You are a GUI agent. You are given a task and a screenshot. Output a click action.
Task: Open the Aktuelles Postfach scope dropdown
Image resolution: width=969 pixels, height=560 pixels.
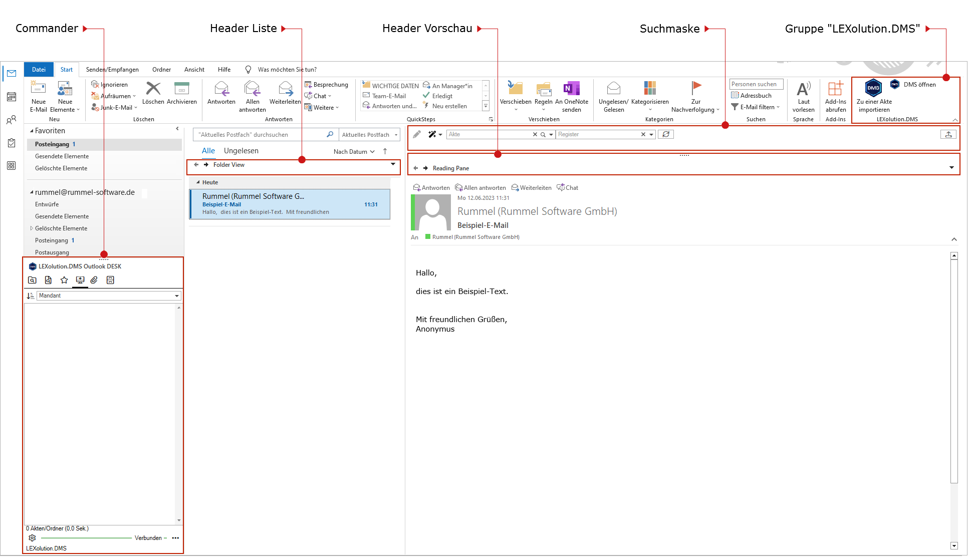(370, 135)
